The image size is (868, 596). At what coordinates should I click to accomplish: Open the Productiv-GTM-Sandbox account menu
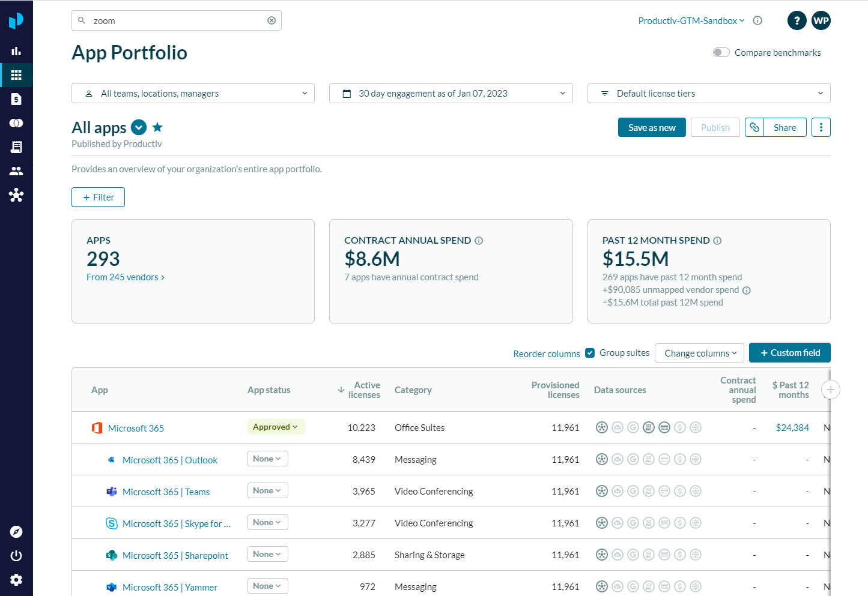[691, 21]
